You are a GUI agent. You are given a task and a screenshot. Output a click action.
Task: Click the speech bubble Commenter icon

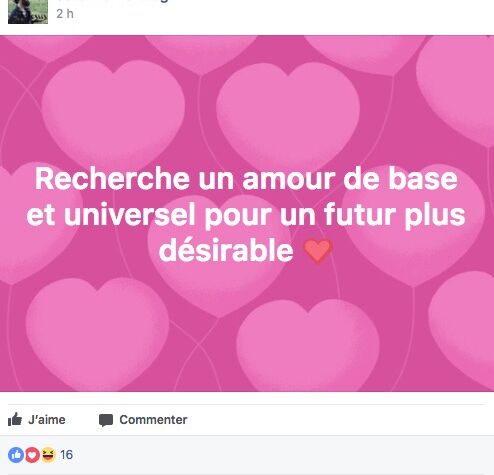pos(106,420)
